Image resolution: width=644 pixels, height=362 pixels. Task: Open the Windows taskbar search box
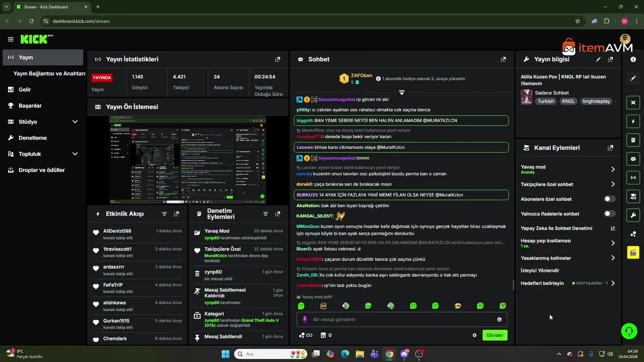click(271, 354)
